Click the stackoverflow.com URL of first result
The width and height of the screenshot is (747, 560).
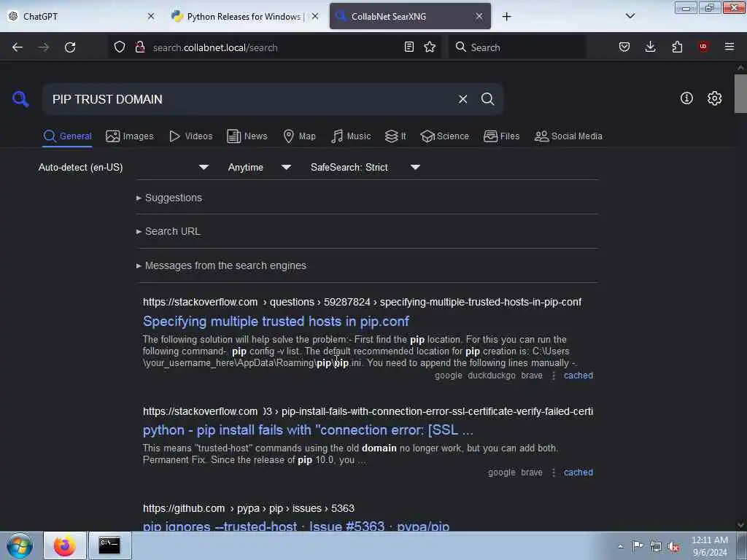[362, 302]
